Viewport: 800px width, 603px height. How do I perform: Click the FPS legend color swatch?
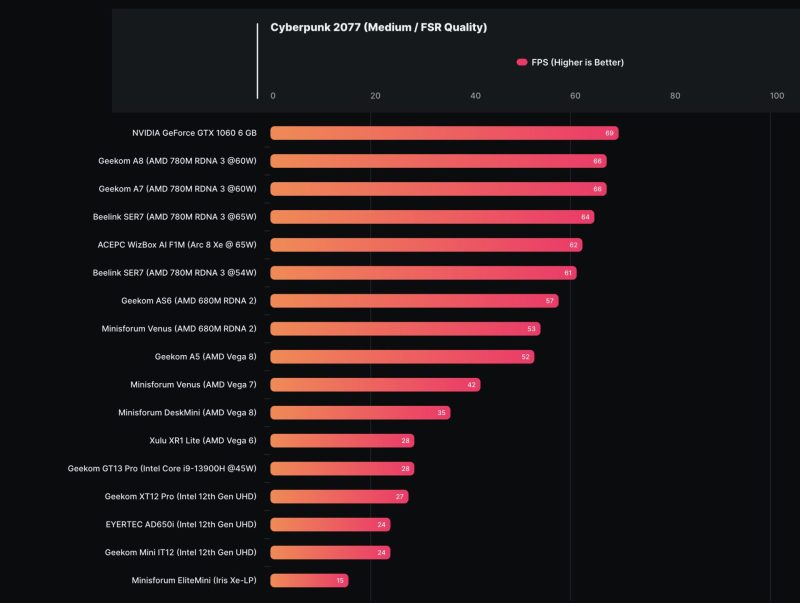click(521, 62)
